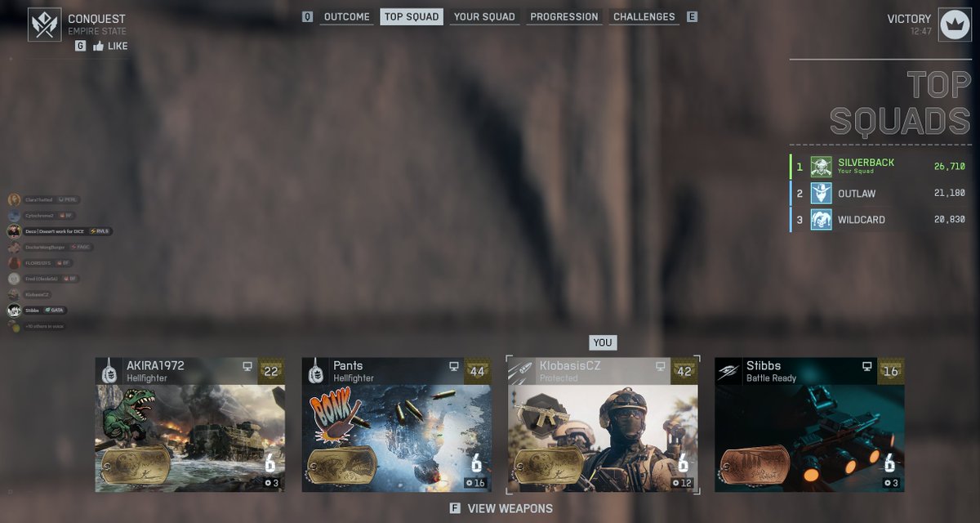The width and height of the screenshot is (980, 523).
Task: Click FLORIS12FS voice overlay entry
Action: pos(40,263)
